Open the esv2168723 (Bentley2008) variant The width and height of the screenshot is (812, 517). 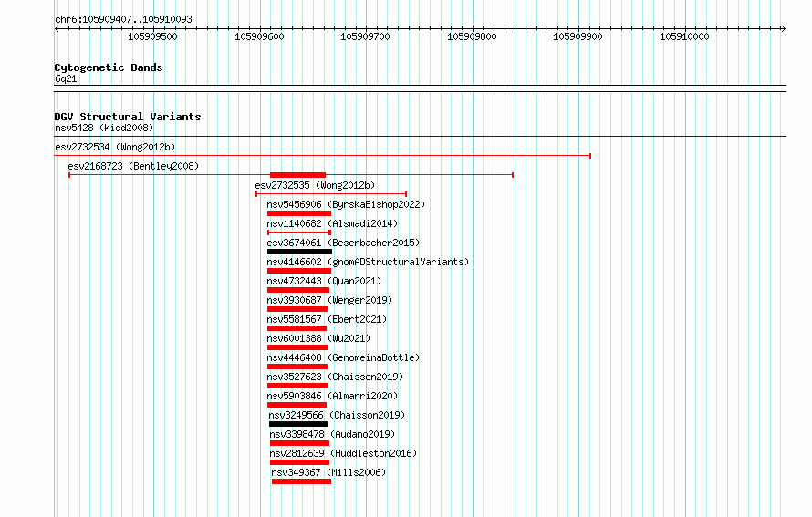[133, 166]
